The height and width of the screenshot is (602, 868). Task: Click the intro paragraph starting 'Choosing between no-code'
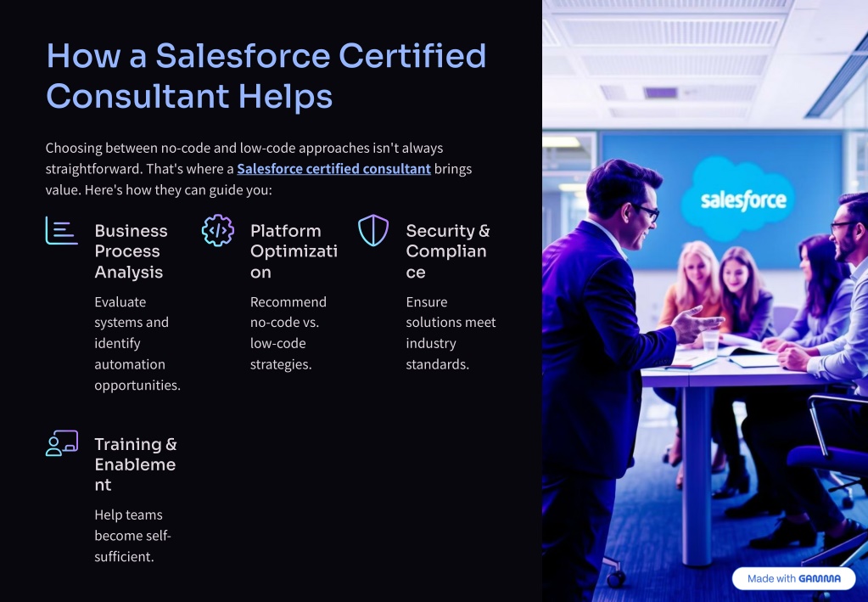click(x=259, y=169)
